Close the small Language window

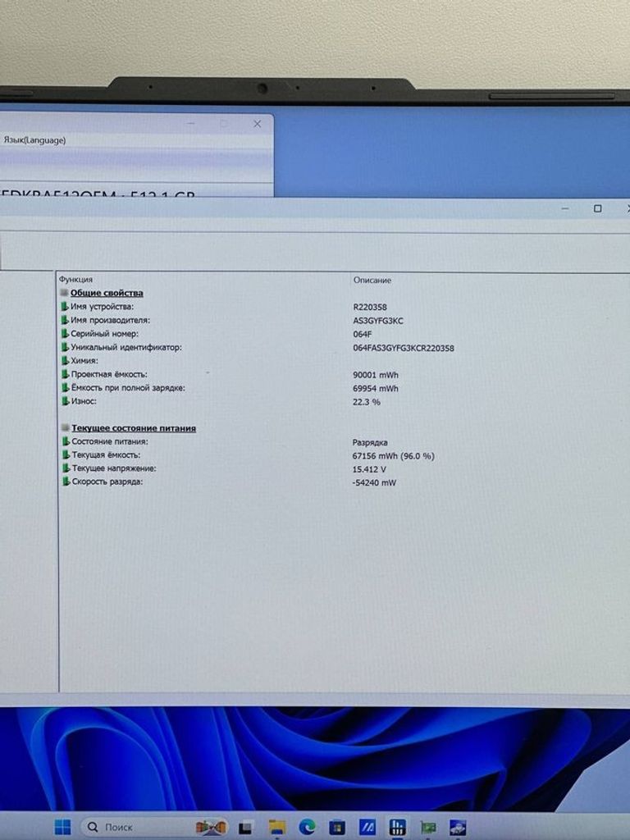click(x=257, y=124)
